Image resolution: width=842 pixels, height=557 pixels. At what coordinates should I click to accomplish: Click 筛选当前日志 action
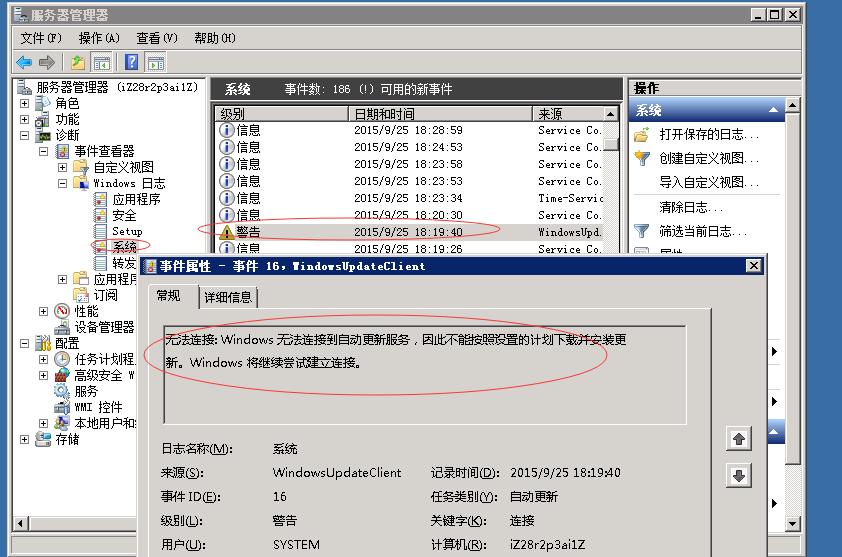(702, 232)
